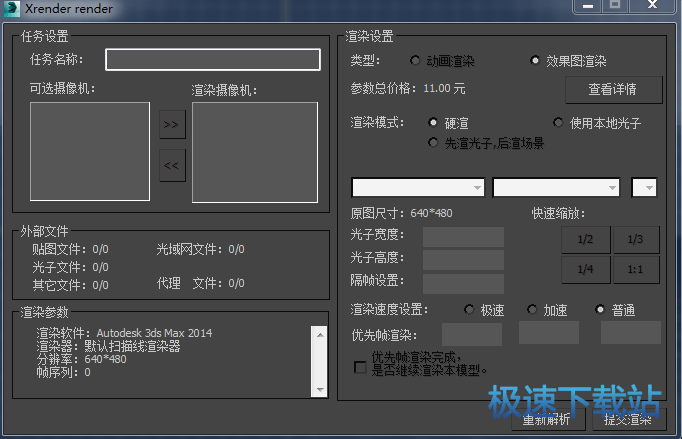Click the 贴图文件: 0/0 entry
682x439 pixels.
click(x=70, y=249)
